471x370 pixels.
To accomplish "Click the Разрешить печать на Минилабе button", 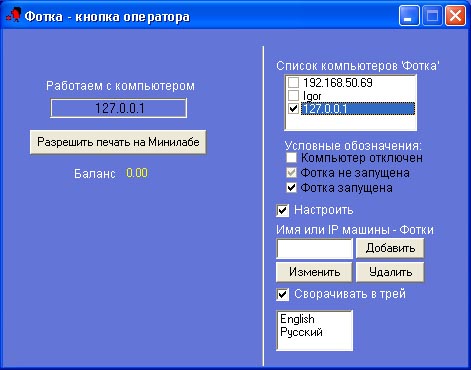I will coord(118,142).
